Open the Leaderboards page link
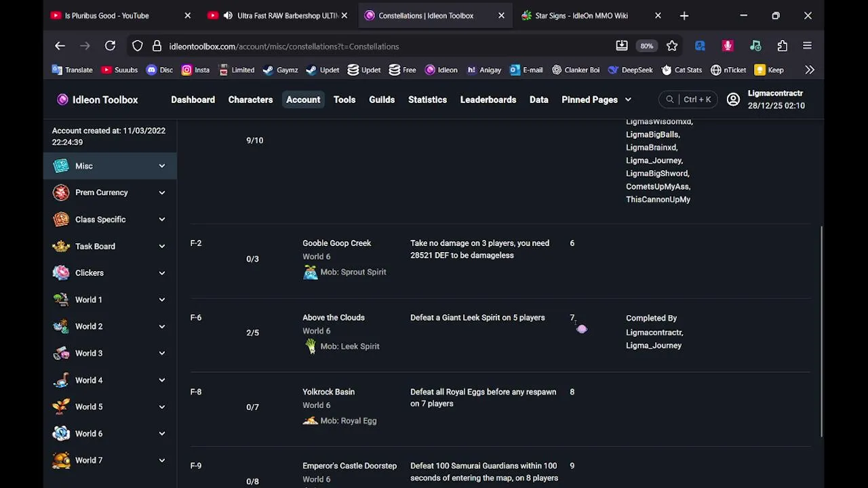The width and height of the screenshot is (868, 488). pos(488,100)
